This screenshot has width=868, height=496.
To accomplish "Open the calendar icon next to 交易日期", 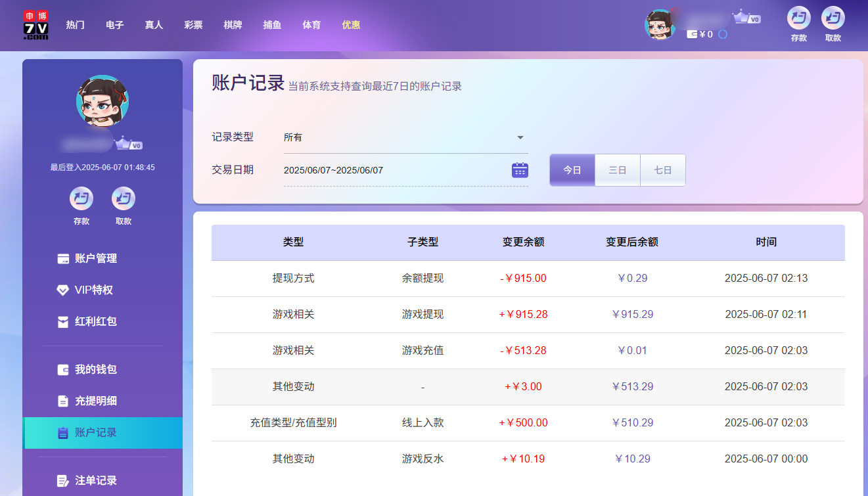I will coord(520,169).
